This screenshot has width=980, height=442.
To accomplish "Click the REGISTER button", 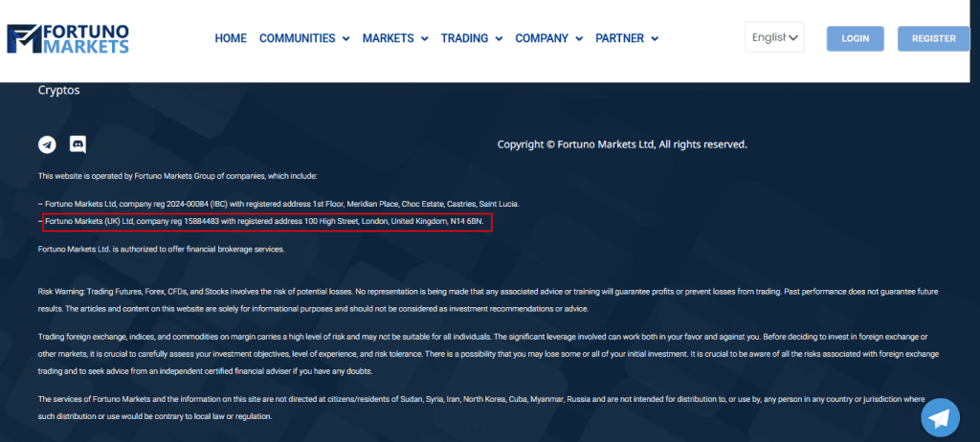I will [934, 39].
